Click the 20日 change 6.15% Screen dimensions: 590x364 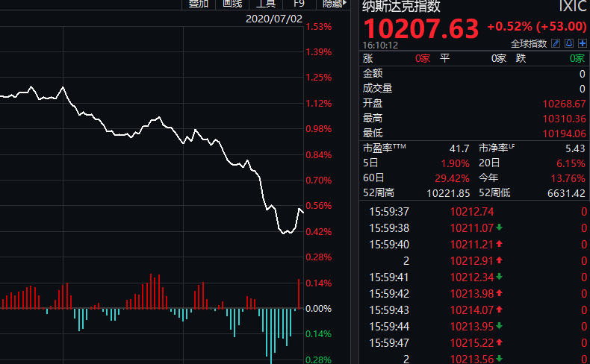[571, 163]
